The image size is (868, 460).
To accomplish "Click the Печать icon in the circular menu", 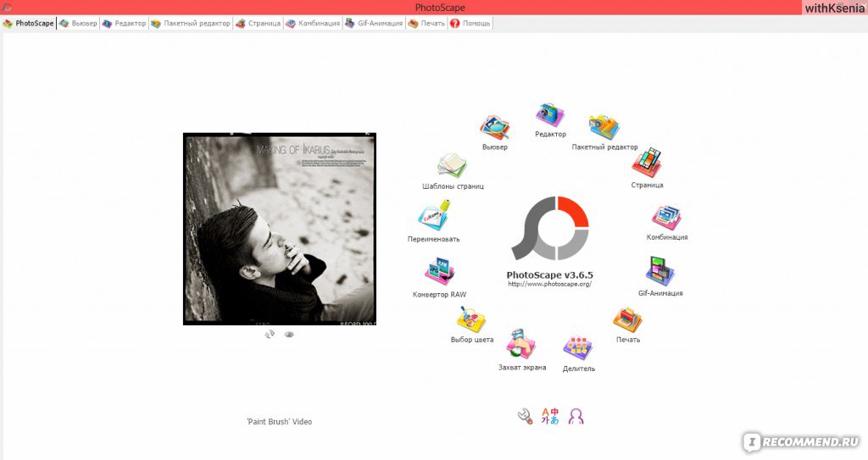I will tap(627, 319).
